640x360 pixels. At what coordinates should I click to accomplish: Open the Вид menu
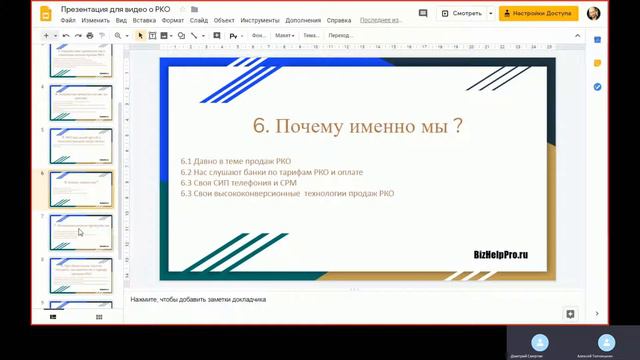121,20
